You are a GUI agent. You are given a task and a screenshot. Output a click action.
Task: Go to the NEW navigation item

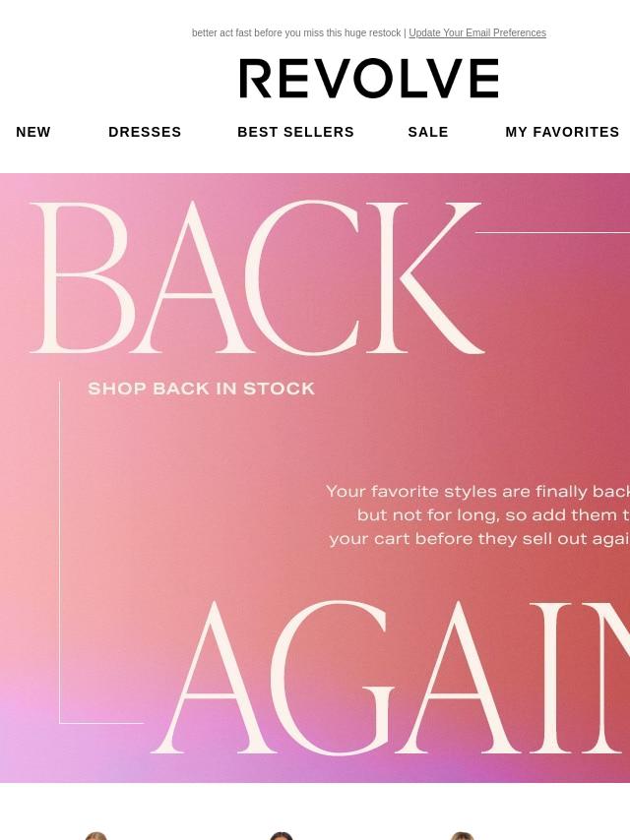pyautogui.click(x=33, y=132)
